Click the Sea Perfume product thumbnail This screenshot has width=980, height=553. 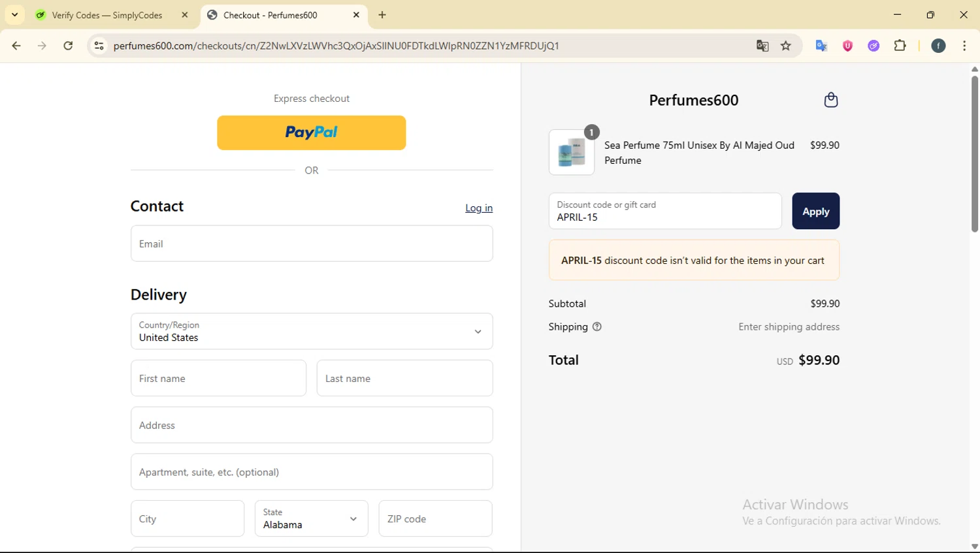(572, 152)
